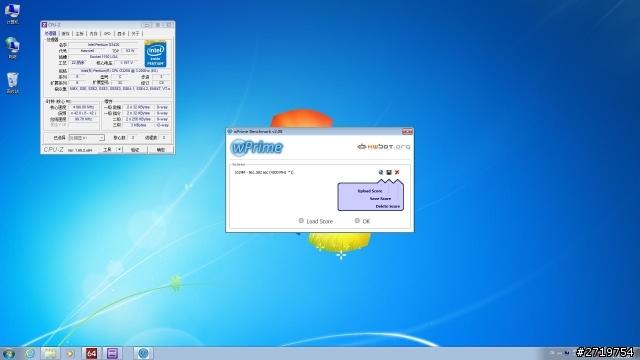Viewport: 640px width, 360px height.
Task: Click the wPrime title bar app icon
Action: 230,131
